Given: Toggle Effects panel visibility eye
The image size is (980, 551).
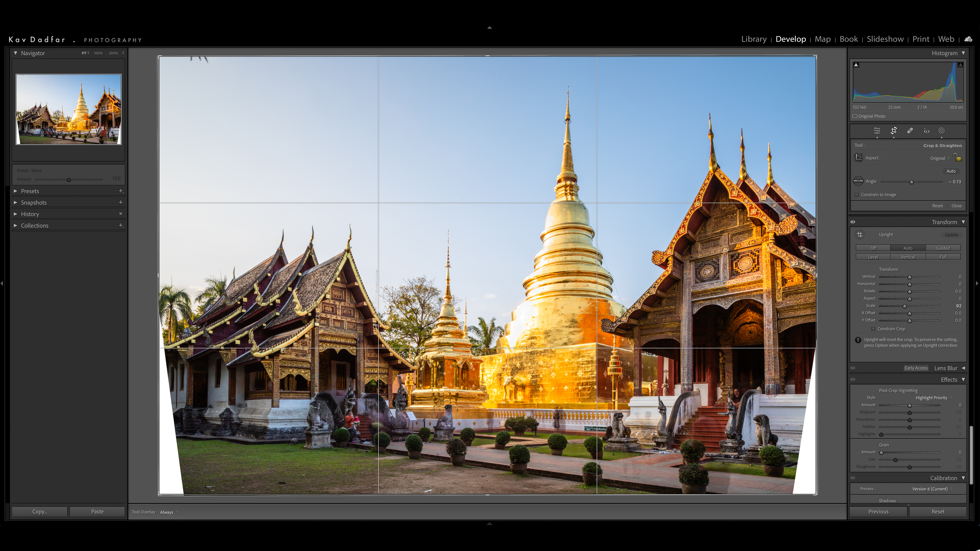Looking at the screenshot, I should [x=853, y=380].
